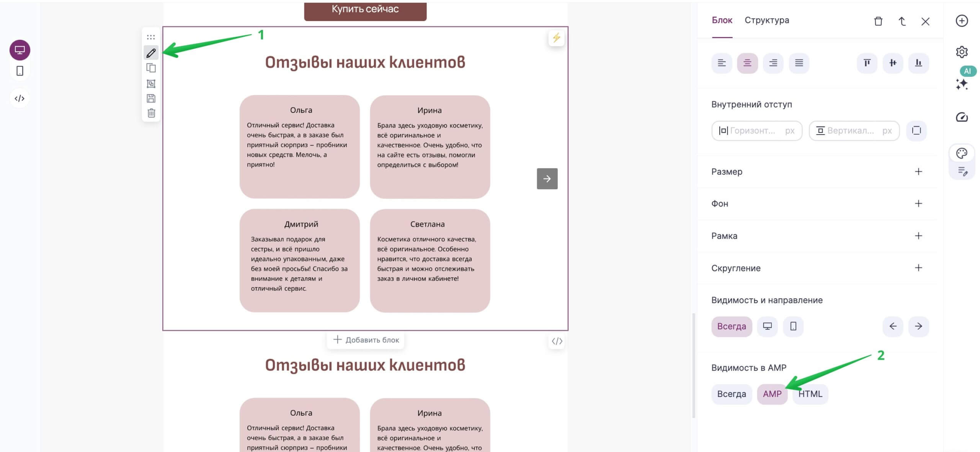Click the select-parent container icon in block toolbar
The width and height of the screenshot is (980, 452).
(x=151, y=83)
